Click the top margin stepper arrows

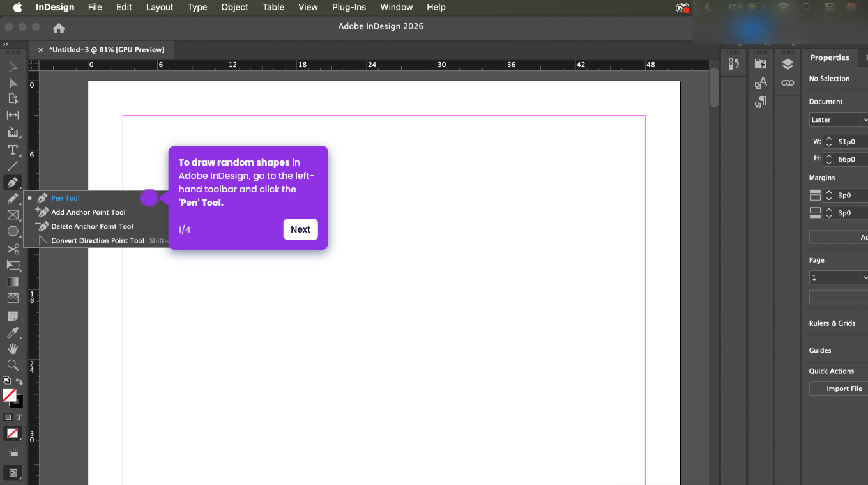(828, 196)
